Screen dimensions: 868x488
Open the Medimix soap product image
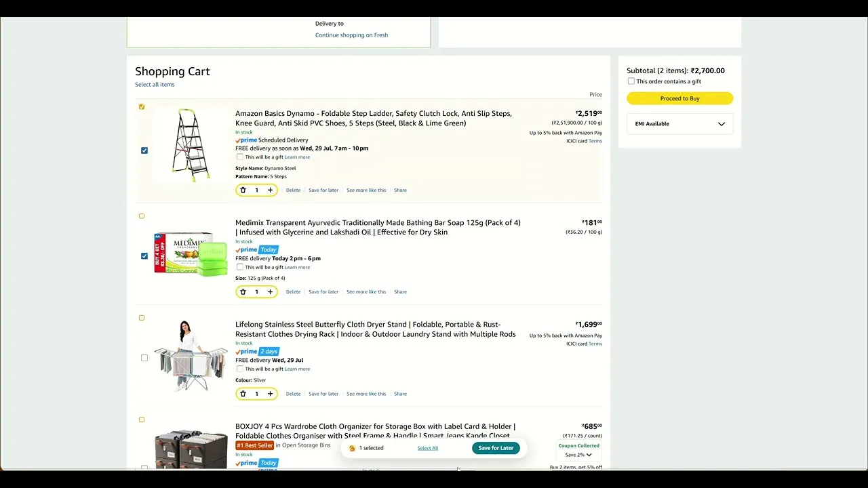[x=191, y=254]
